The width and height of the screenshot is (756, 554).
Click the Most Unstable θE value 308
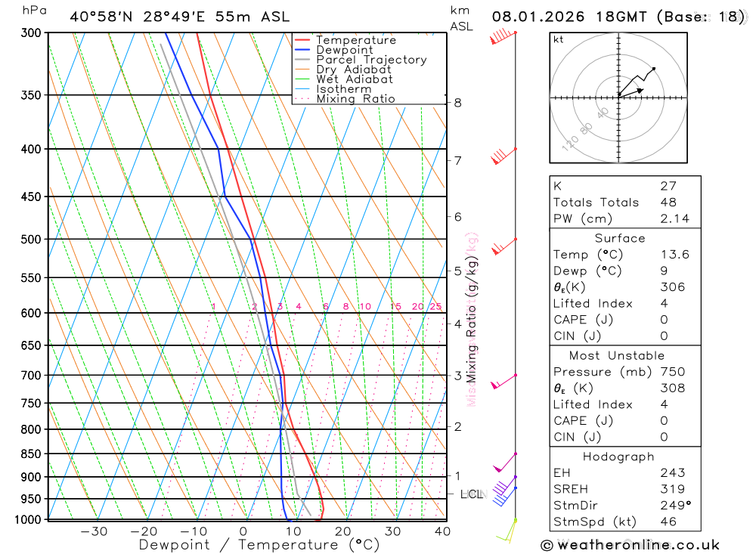(x=673, y=388)
